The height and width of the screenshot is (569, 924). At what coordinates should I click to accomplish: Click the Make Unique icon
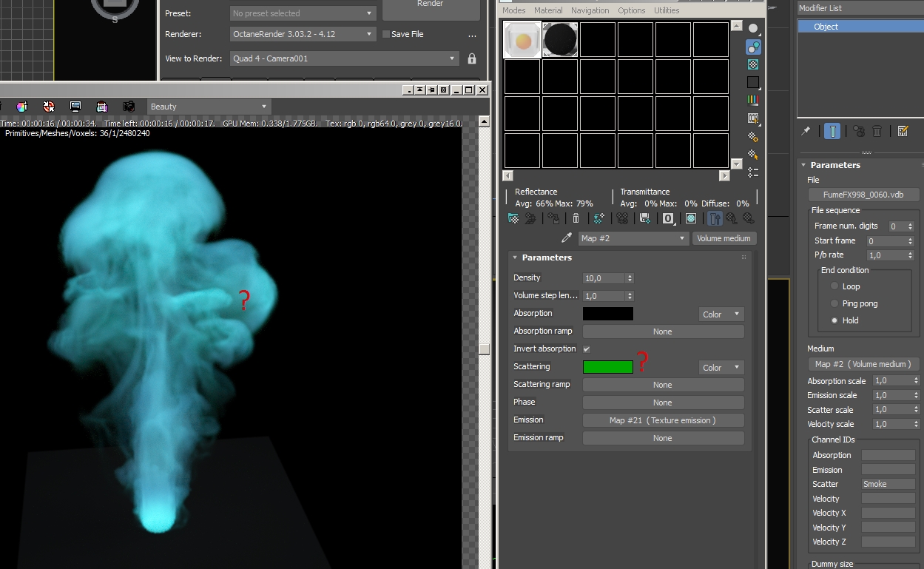(622, 218)
